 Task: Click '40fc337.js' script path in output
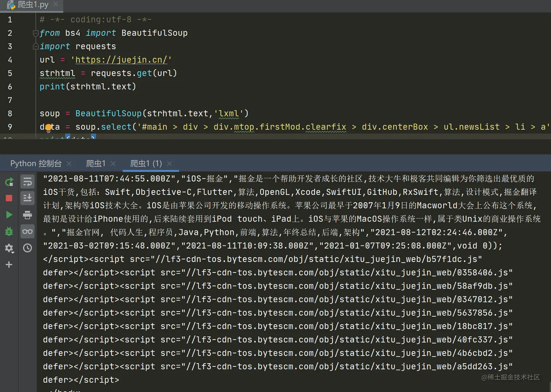coord(482,340)
